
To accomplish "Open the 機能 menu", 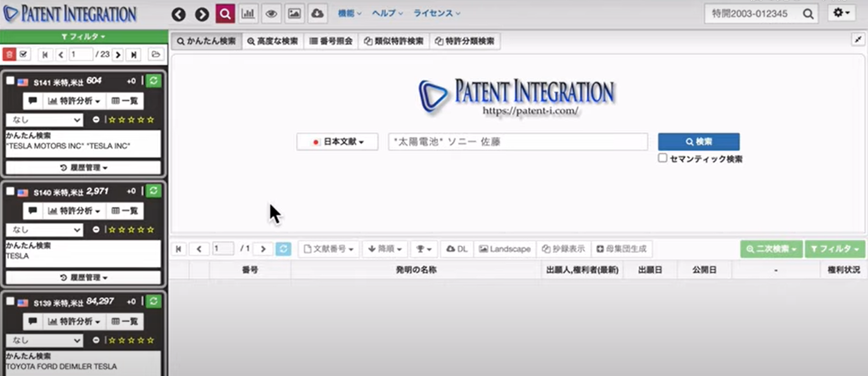I will click(349, 14).
